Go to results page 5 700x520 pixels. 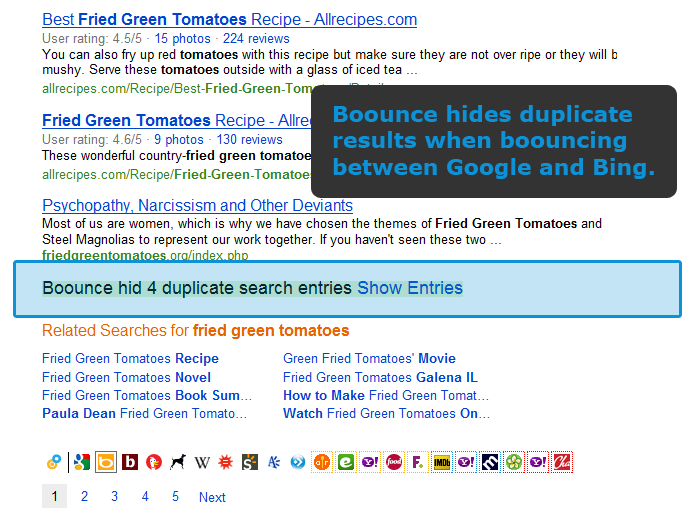click(x=175, y=496)
